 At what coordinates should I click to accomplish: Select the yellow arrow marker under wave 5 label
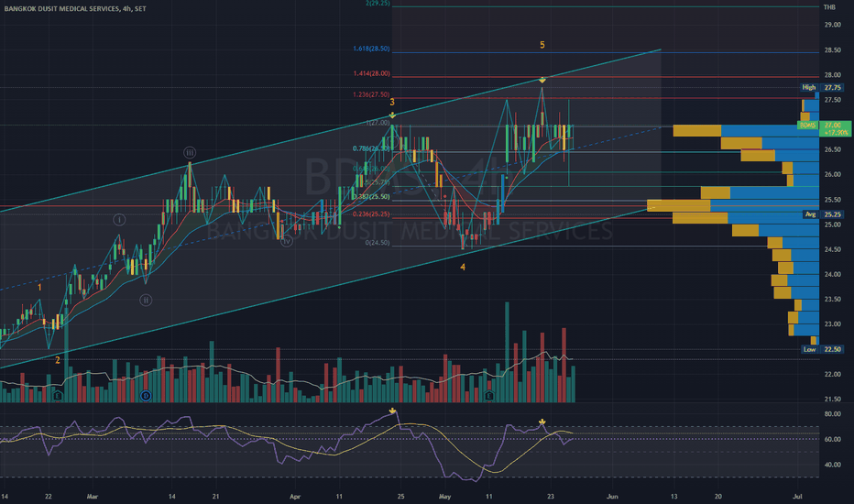coord(542,80)
